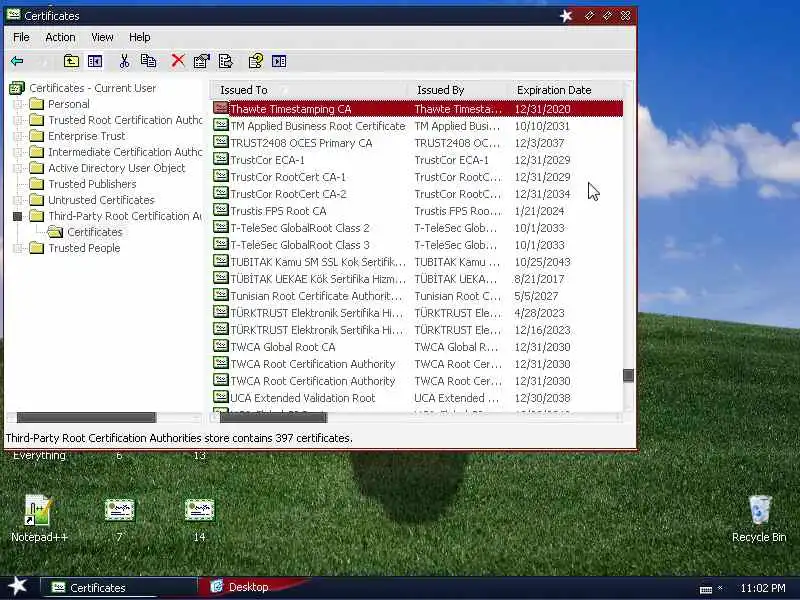Select TRUST2408 OCES Primary CA

[417, 143]
